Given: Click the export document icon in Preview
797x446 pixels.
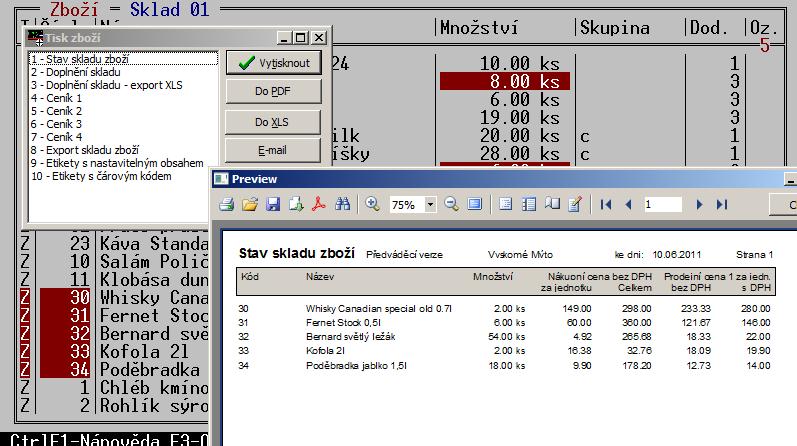Looking at the screenshot, I should (x=296, y=204).
